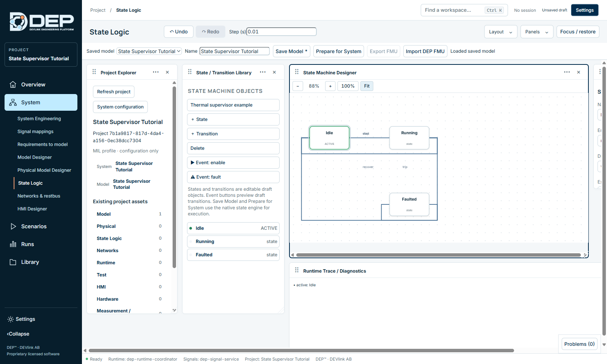Click the designer horizontal scrollbar
607x364 pixels.
438,255
